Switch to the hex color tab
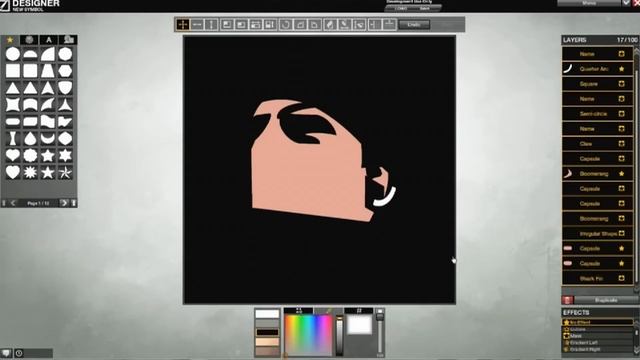This screenshot has width=640, height=360. (x=359, y=311)
